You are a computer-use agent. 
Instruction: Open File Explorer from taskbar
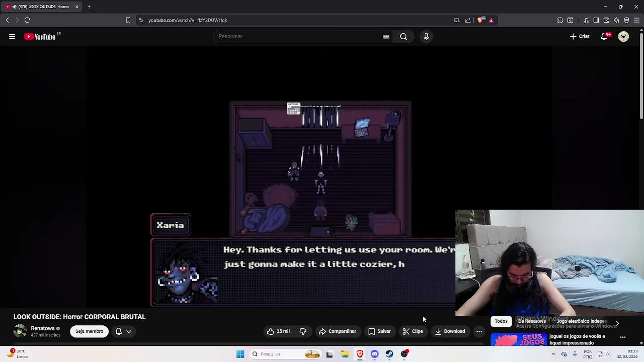345,354
